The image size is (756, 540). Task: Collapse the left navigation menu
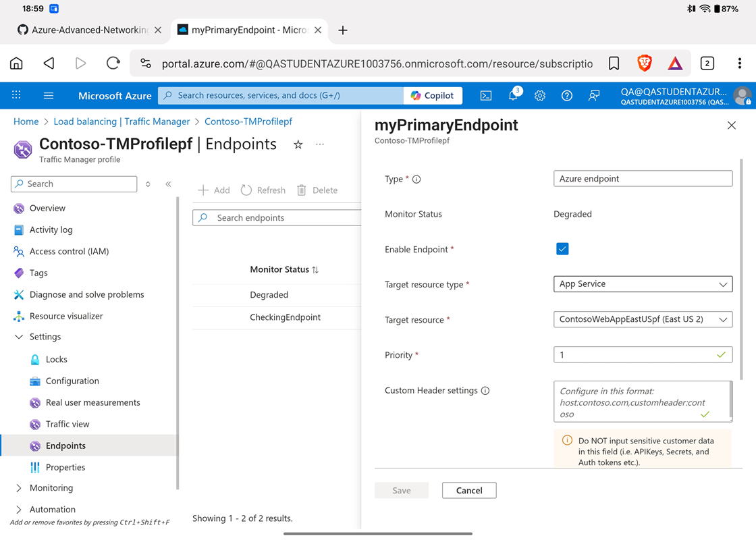168,184
